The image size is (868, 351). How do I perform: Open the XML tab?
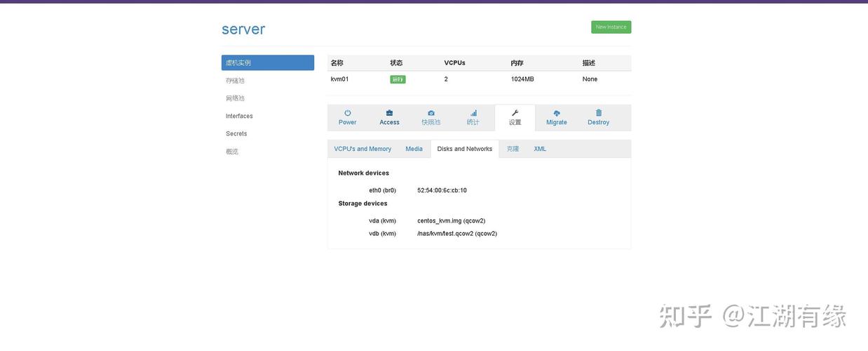(x=540, y=149)
